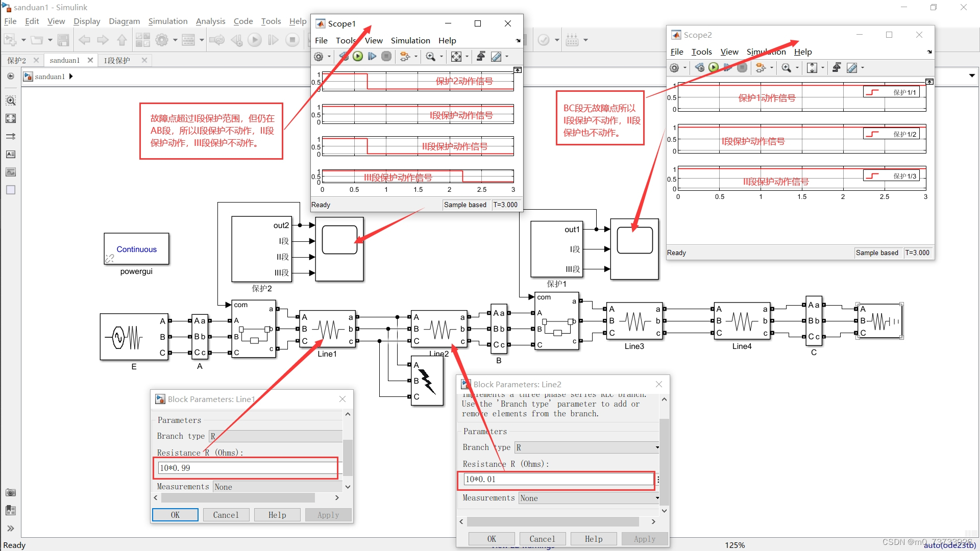The width and height of the screenshot is (980, 551).
Task: Click the sanduan1 breadcrumb in model bar
Action: [x=50, y=76]
